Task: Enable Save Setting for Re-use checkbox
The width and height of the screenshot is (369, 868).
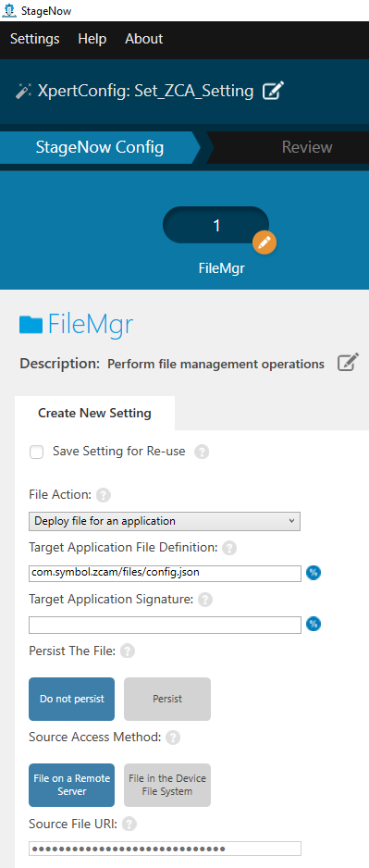Action: click(x=36, y=453)
